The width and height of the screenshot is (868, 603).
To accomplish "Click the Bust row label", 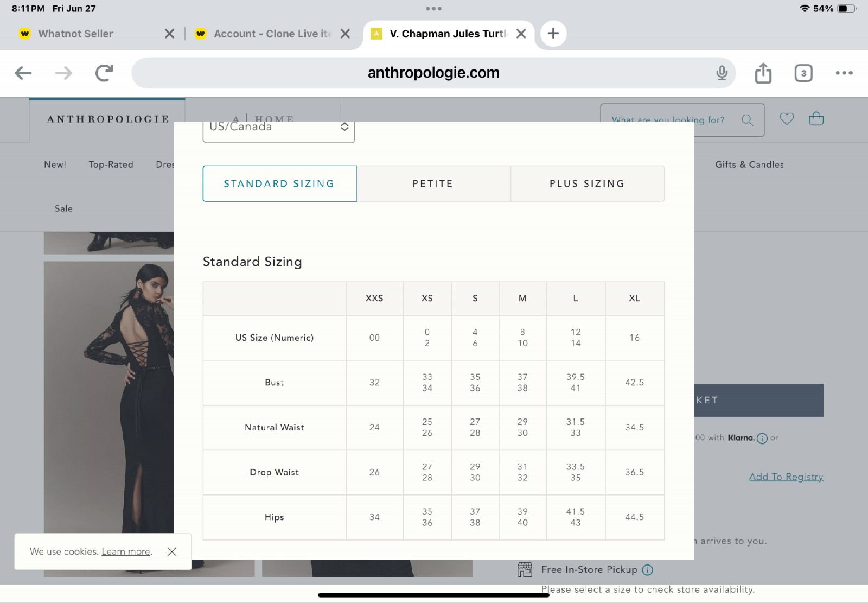I will (275, 383).
